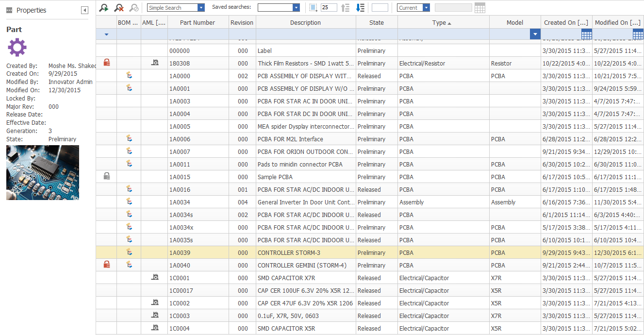This screenshot has height=335, width=644.
Task: Open the Model filter dropdown in search row
Action: click(x=535, y=34)
